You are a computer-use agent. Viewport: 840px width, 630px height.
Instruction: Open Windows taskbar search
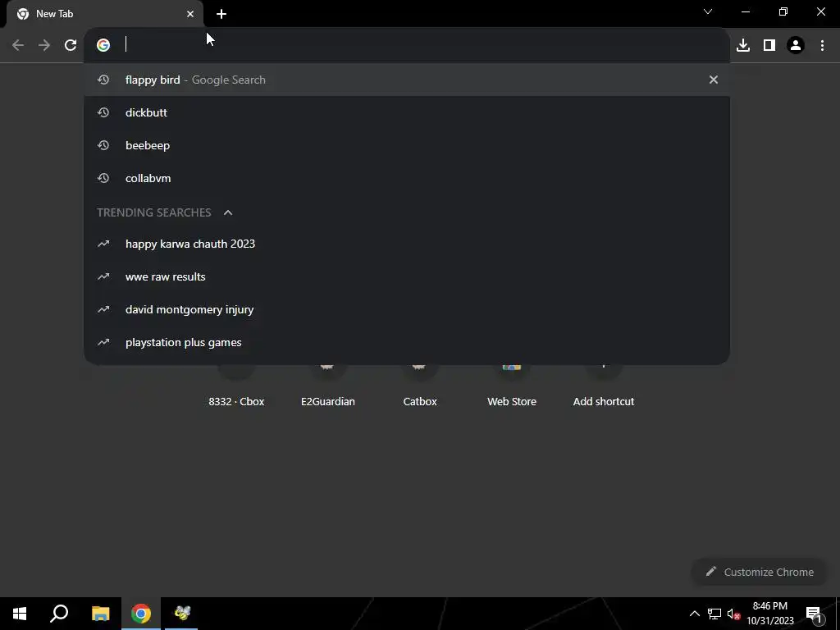59,614
